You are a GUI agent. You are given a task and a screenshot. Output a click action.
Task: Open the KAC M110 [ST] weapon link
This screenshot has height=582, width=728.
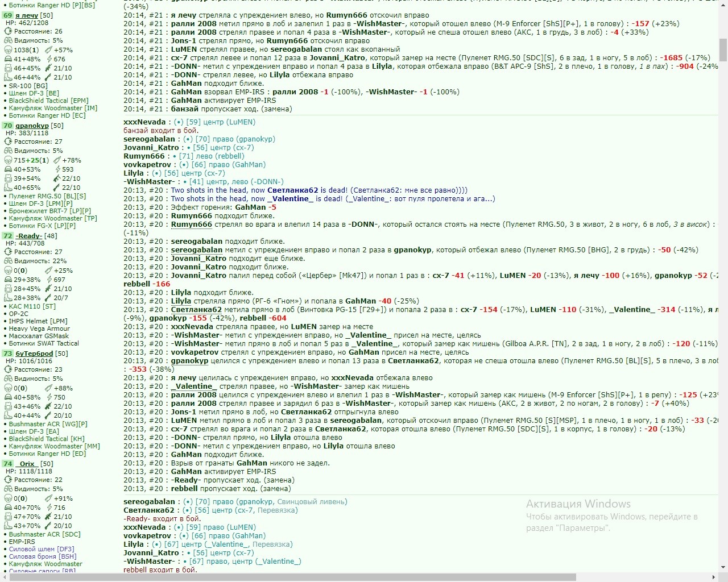(x=32, y=306)
